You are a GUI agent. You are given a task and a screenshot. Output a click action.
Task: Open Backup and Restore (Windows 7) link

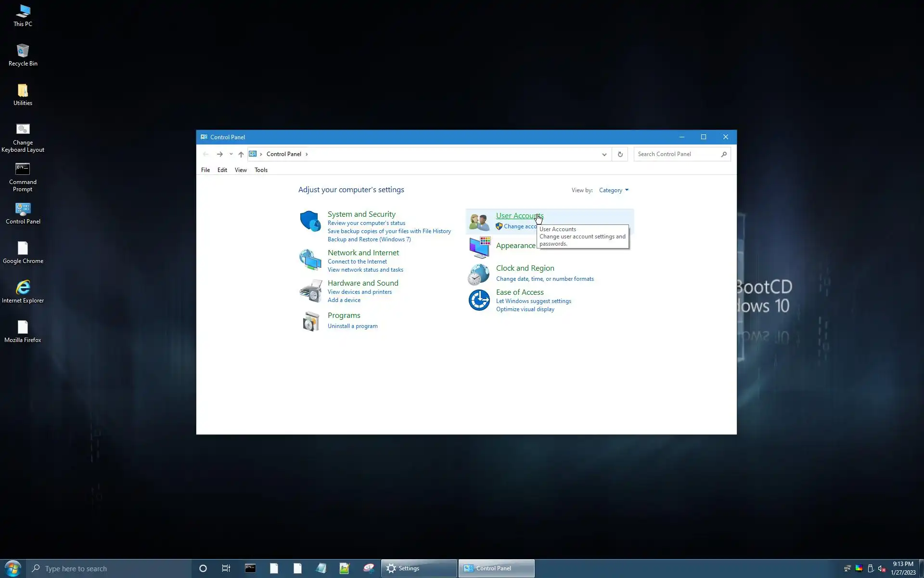pyautogui.click(x=369, y=239)
